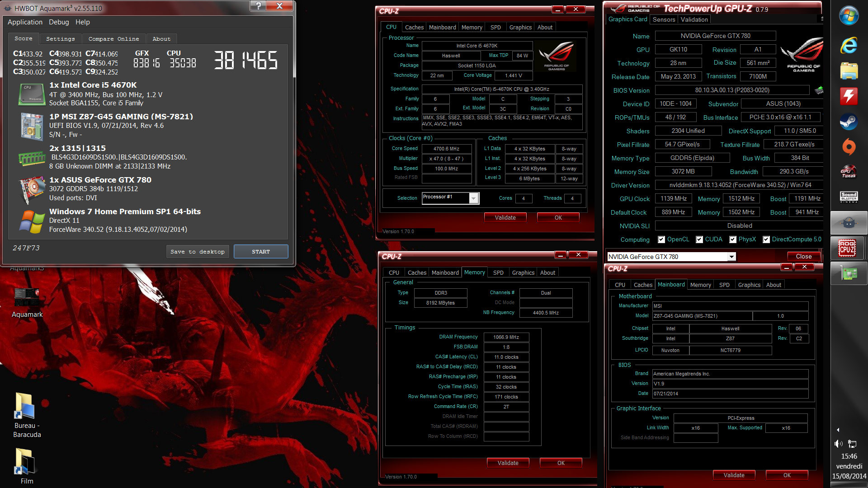Open Sound Blaster Cinema from taskbar
This screenshot has height=488, width=868.
pyautogui.click(x=849, y=197)
